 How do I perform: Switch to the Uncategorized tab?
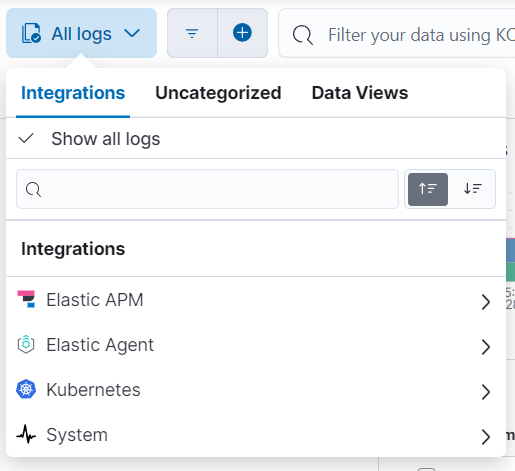[218, 93]
